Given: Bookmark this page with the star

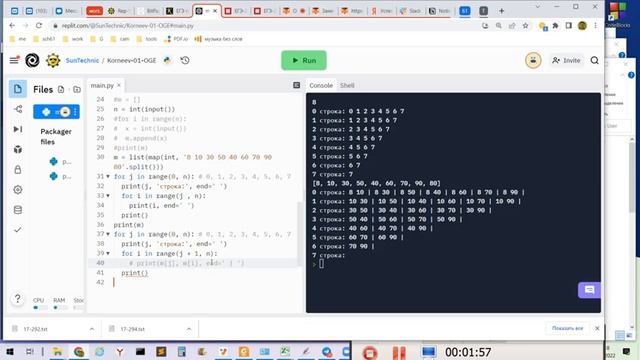Looking at the screenshot, I should [x=526, y=25].
